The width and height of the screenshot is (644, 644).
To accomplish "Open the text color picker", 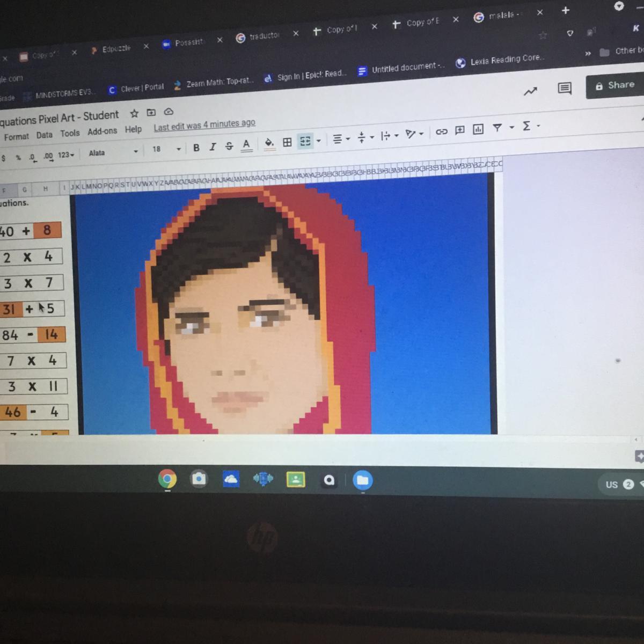I will (x=246, y=144).
